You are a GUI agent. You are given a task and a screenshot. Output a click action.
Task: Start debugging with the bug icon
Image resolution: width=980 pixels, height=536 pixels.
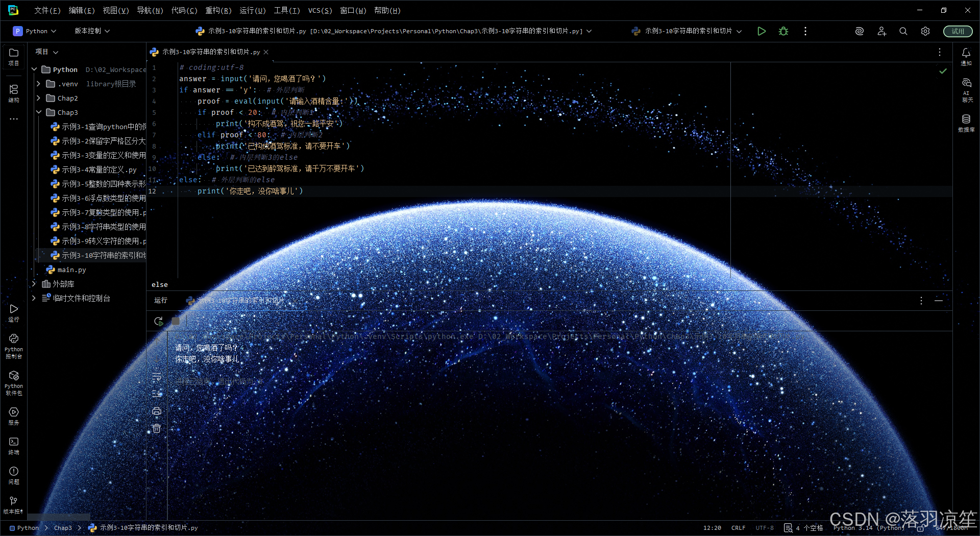783,31
